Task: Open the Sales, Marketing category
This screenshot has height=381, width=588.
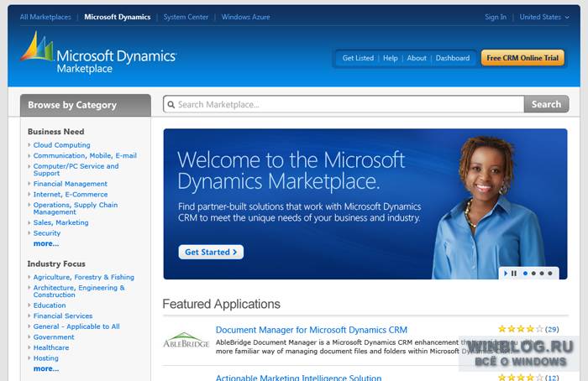Action: (x=61, y=222)
